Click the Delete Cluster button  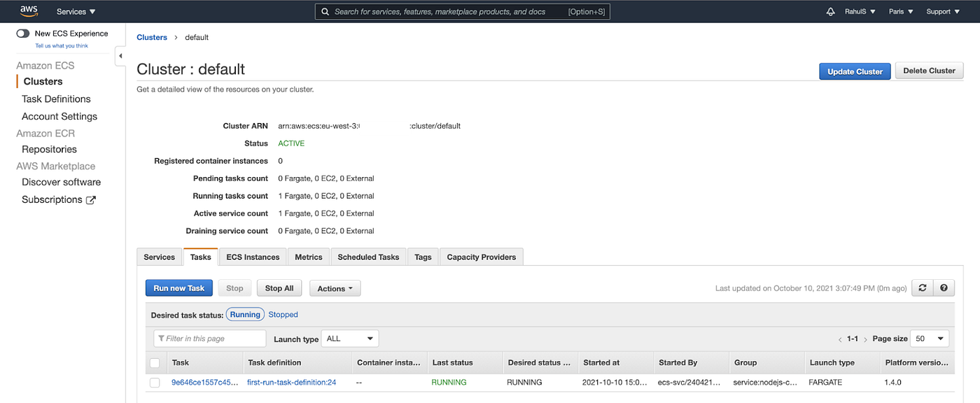[x=929, y=71]
